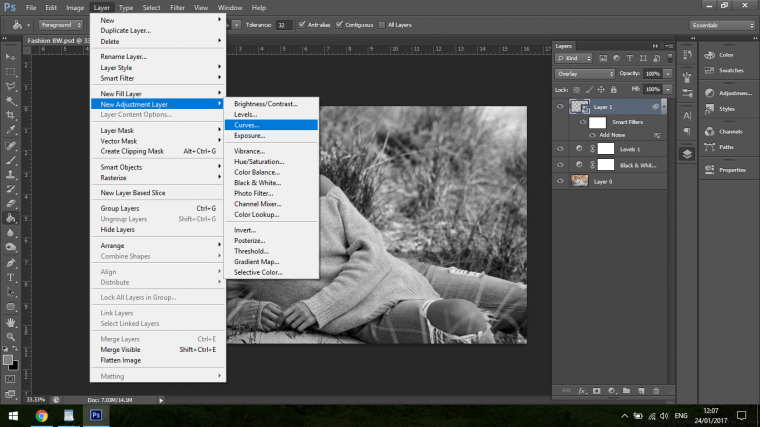Hide Layer 1 visibility eye
760x427 pixels.
coord(560,107)
